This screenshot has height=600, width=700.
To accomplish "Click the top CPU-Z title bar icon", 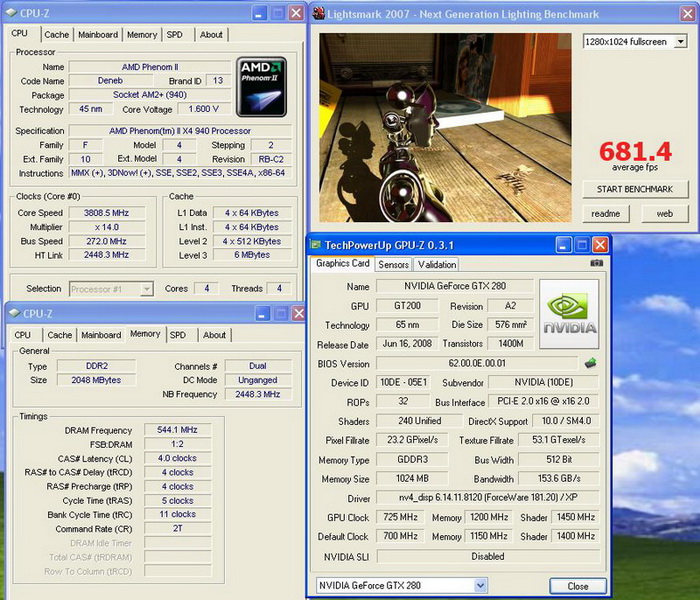I will pyautogui.click(x=11, y=13).
